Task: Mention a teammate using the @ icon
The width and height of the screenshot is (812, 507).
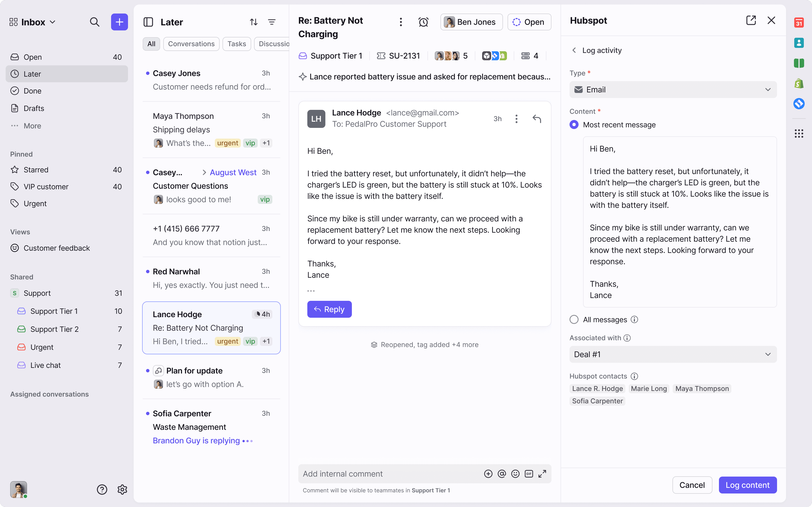Action: click(x=502, y=473)
